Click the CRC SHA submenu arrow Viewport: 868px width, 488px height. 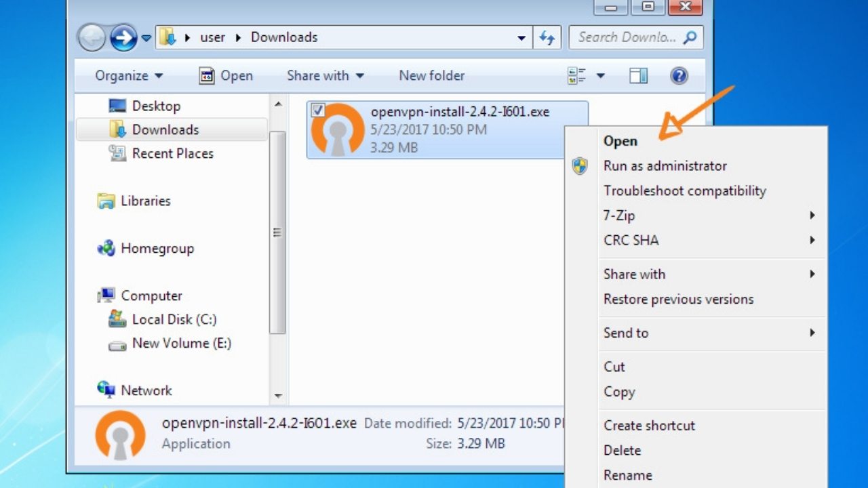[812, 241]
